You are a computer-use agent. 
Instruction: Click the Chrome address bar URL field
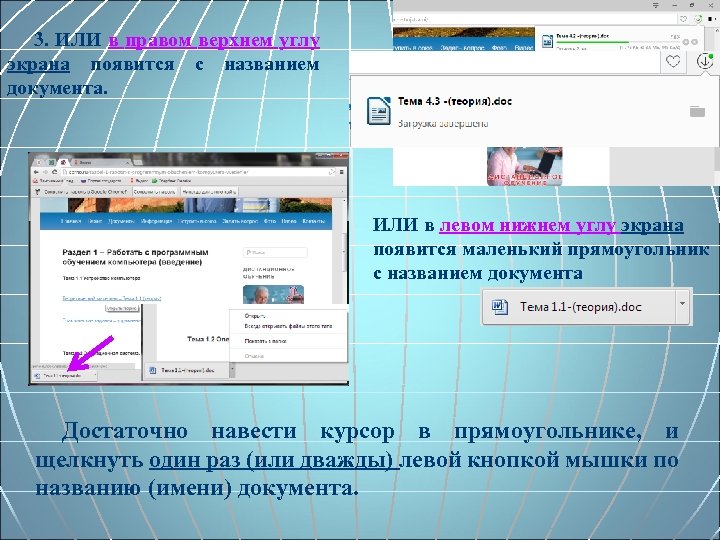click(x=195, y=172)
